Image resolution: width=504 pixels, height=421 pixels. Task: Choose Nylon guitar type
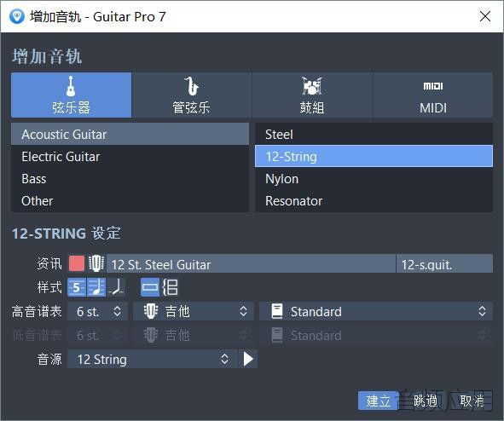coord(374,179)
